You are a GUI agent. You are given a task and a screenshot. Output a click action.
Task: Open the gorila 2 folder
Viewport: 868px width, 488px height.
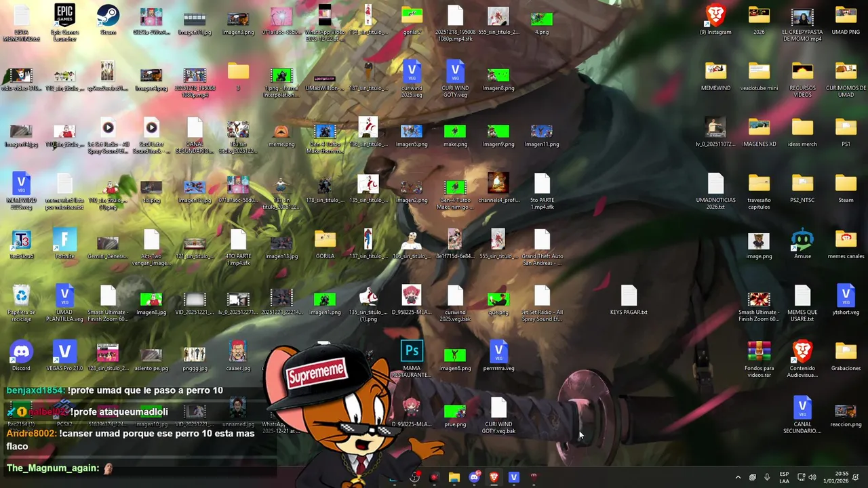[412, 20]
